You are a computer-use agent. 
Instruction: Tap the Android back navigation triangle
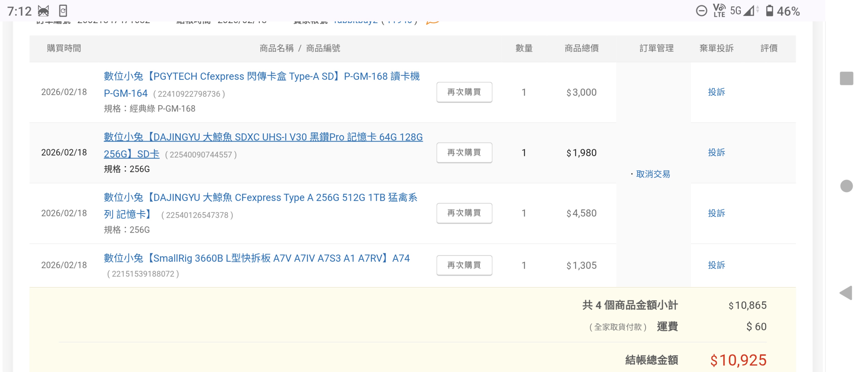pos(846,293)
